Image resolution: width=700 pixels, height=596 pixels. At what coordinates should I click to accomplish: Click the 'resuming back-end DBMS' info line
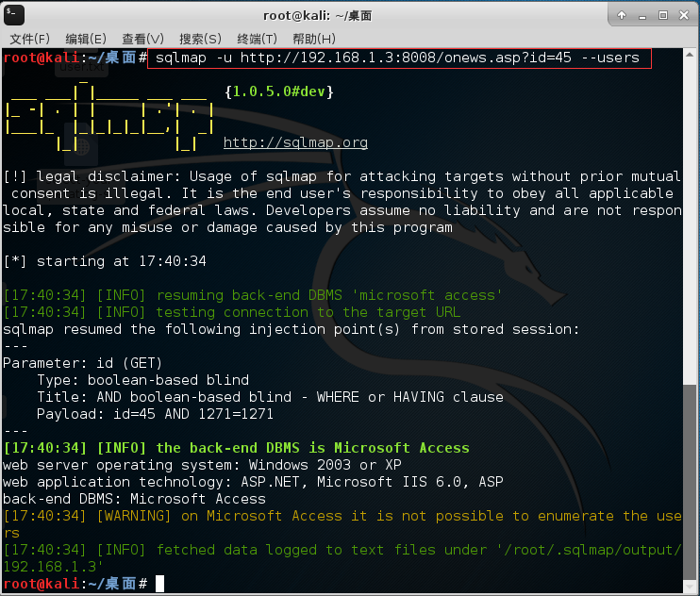pyautogui.click(x=253, y=295)
